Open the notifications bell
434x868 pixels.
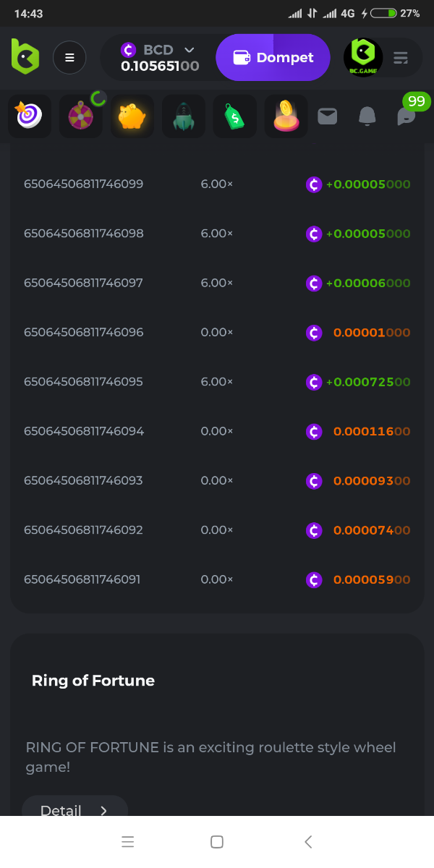pos(367,116)
